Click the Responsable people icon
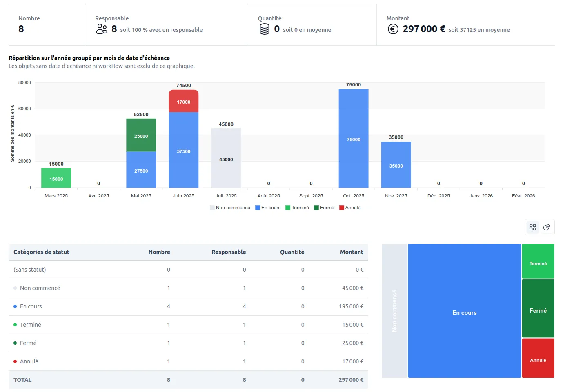The height and width of the screenshot is (392, 563). (101, 29)
